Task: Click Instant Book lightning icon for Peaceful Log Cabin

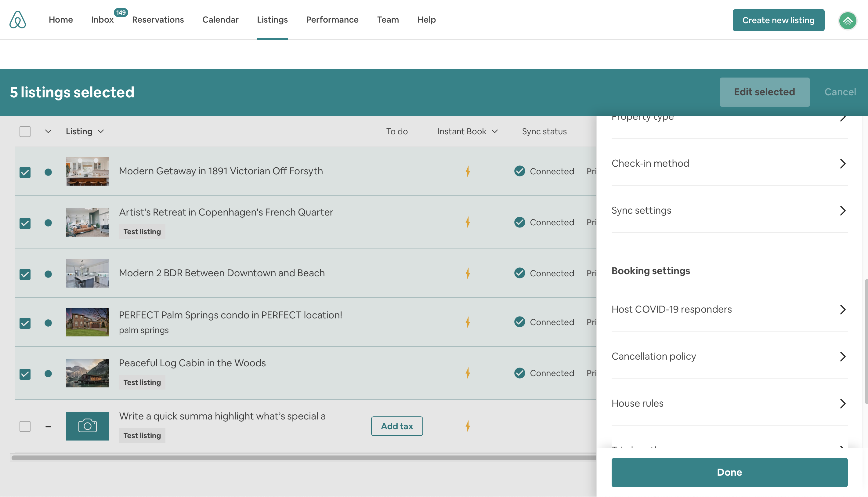Action: pos(468,373)
